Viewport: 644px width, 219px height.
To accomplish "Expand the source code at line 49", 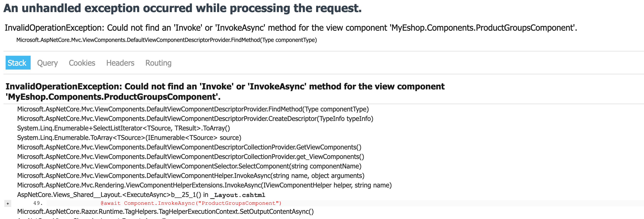I will pos(8,203).
